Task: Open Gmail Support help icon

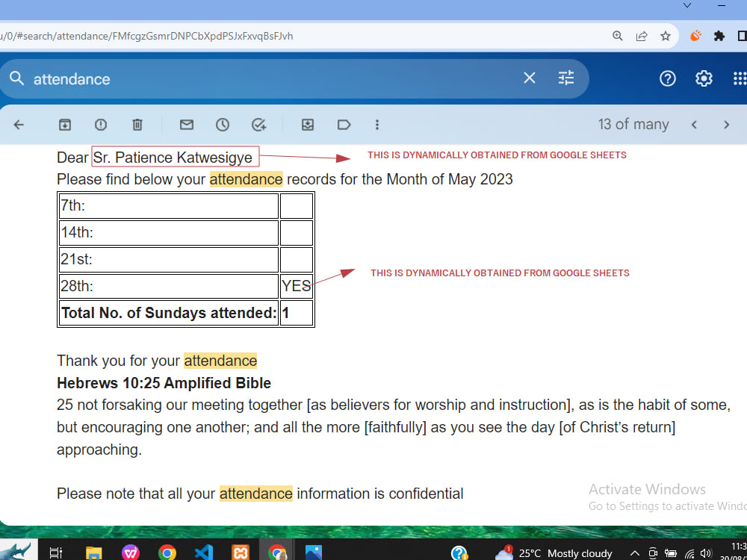Action: (667, 78)
